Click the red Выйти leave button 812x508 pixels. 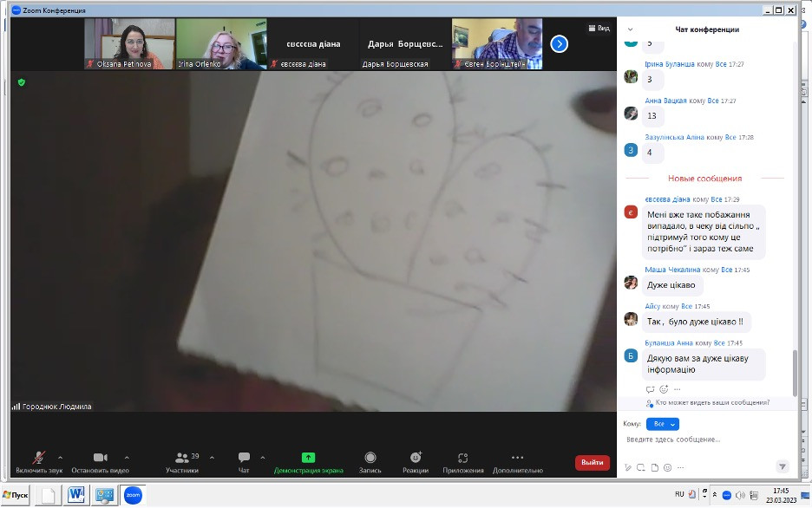pyautogui.click(x=592, y=462)
